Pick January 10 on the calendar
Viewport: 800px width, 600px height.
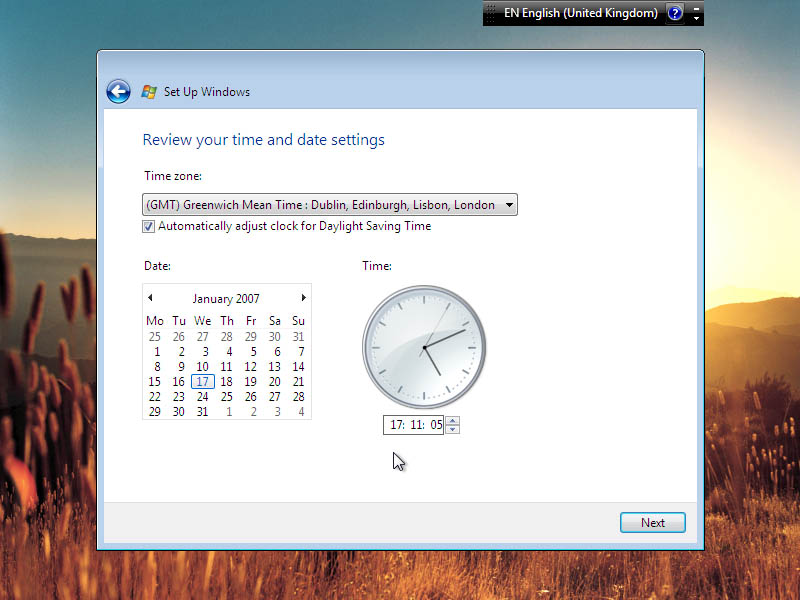coord(203,366)
